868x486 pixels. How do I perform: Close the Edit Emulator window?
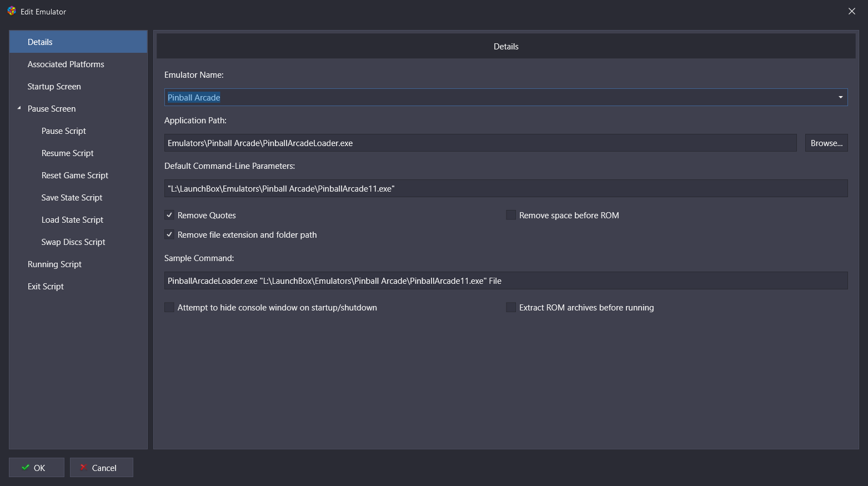851,11
